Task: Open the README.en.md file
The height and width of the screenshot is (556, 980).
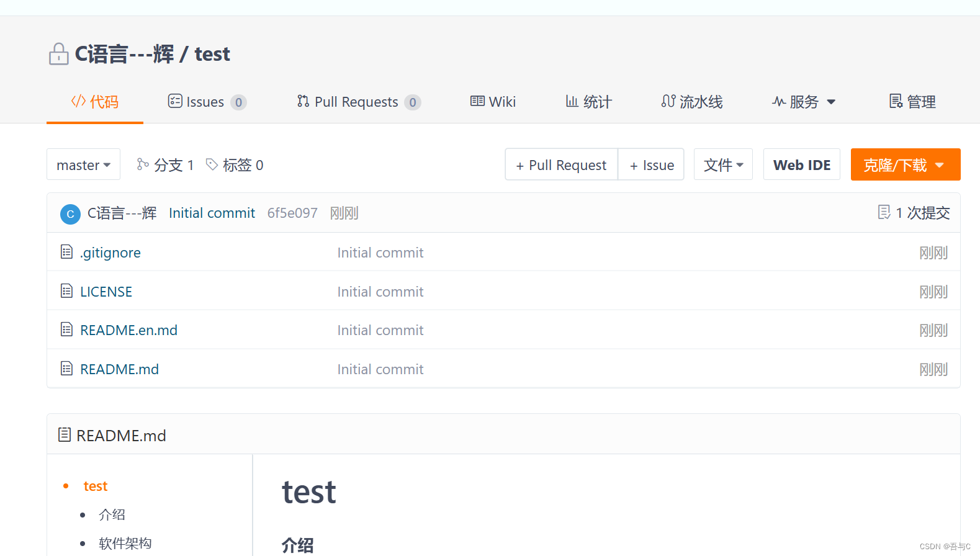Action: 128,330
